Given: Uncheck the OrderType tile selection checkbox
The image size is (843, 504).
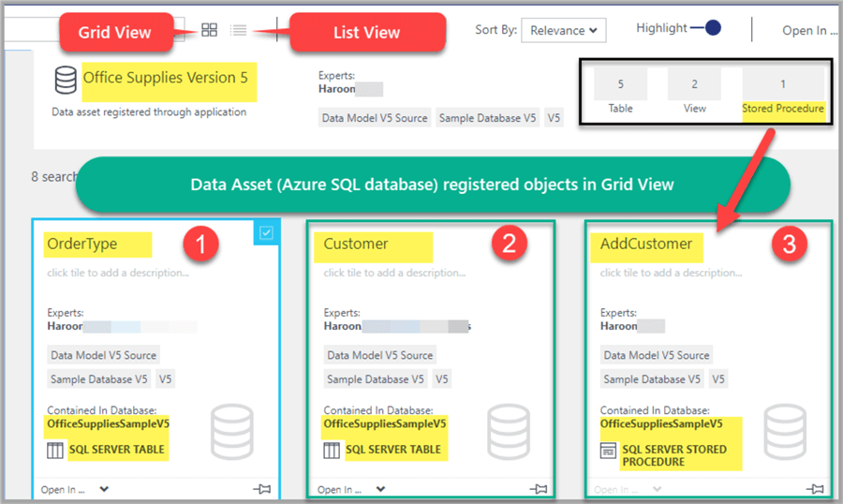Looking at the screenshot, I should 266,232.
